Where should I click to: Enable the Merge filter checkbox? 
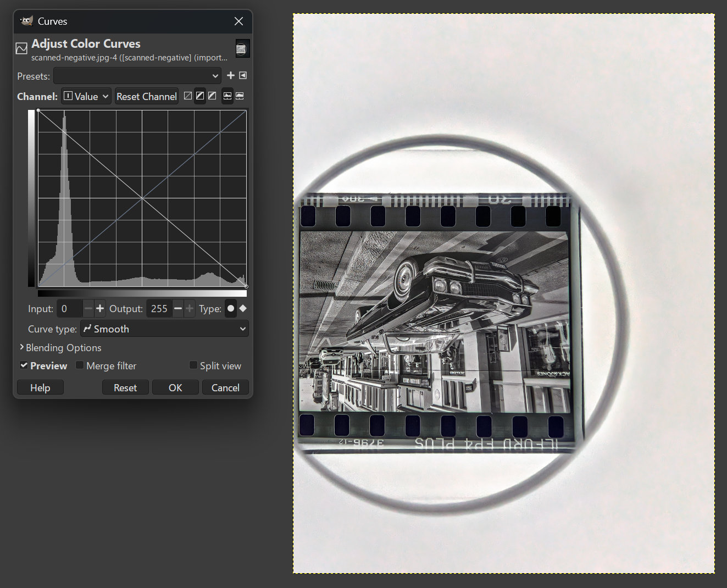80,365
